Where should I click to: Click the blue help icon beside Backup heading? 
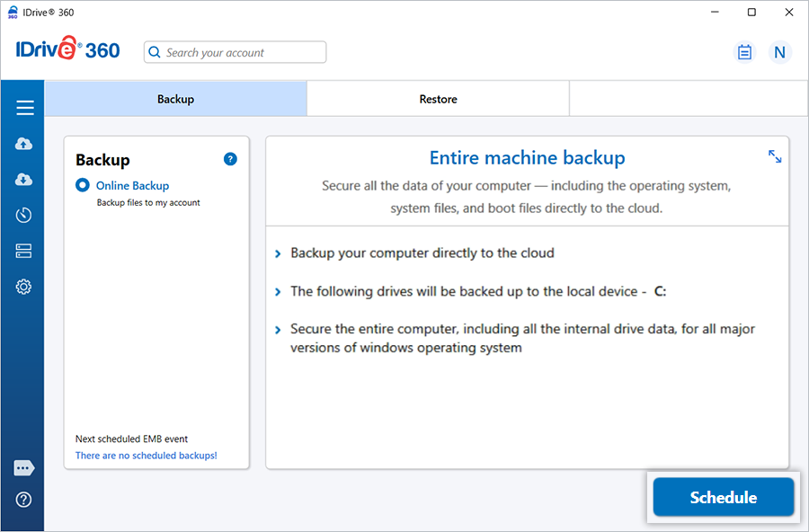point(230,159)
